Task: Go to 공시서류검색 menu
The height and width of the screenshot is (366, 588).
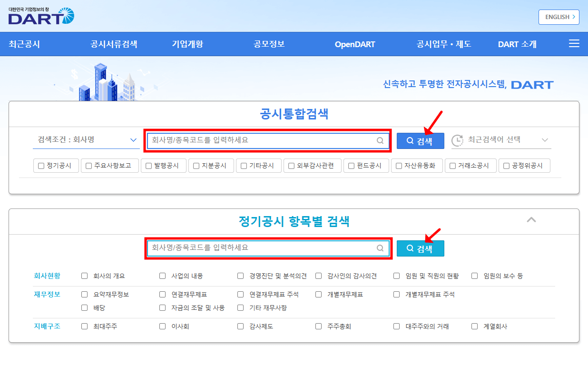Action: point(114,44)
